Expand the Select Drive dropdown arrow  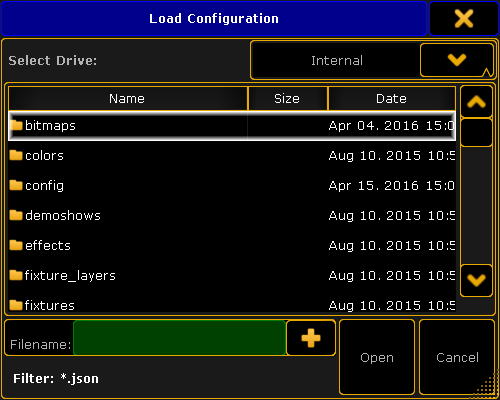point(457,60)
